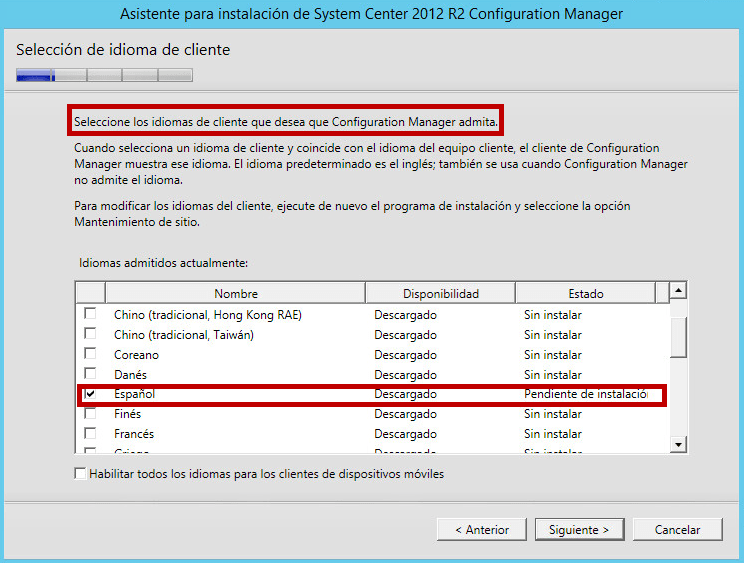Screen dimensions: 744x563
Task: Enable the Coreano language checkbox
Action: 90,354
